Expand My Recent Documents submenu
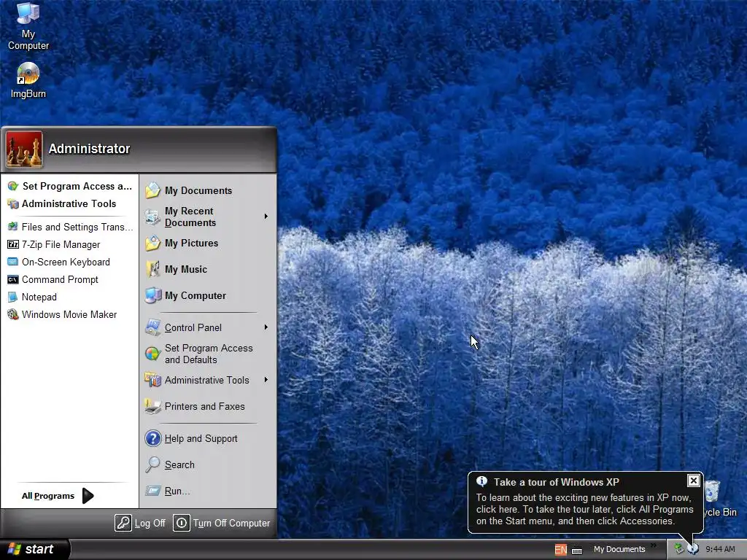 coord(266,217)
